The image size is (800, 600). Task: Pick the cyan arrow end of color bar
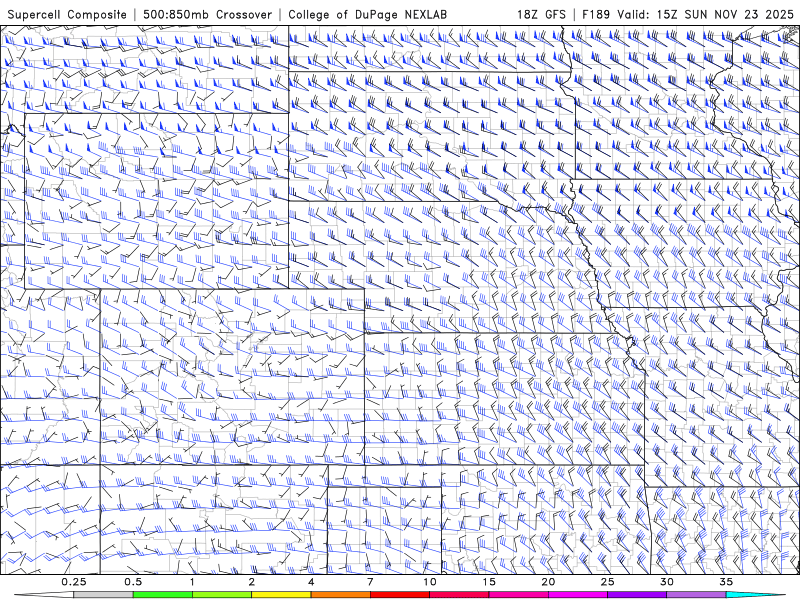756,595
